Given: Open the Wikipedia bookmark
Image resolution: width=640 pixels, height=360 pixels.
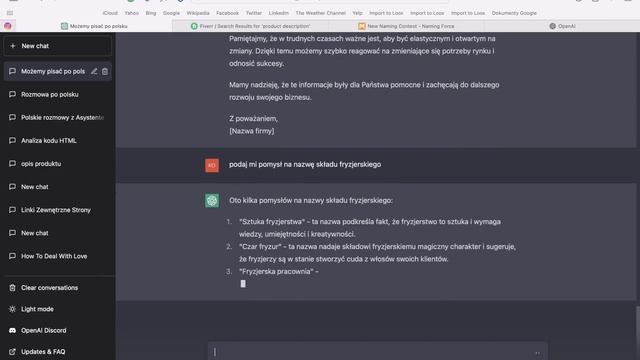Looking at the screenshot, I should 198,13.
